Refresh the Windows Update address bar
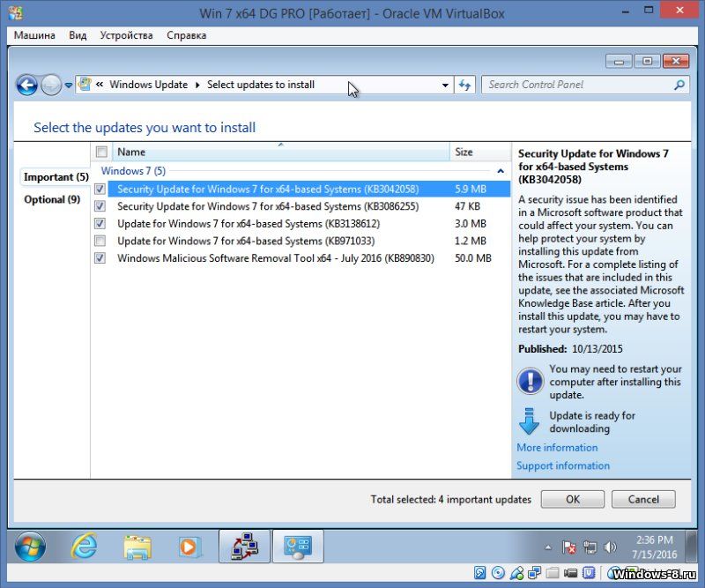This screenshot has height=588, width=705. click(x=465, y=85)
